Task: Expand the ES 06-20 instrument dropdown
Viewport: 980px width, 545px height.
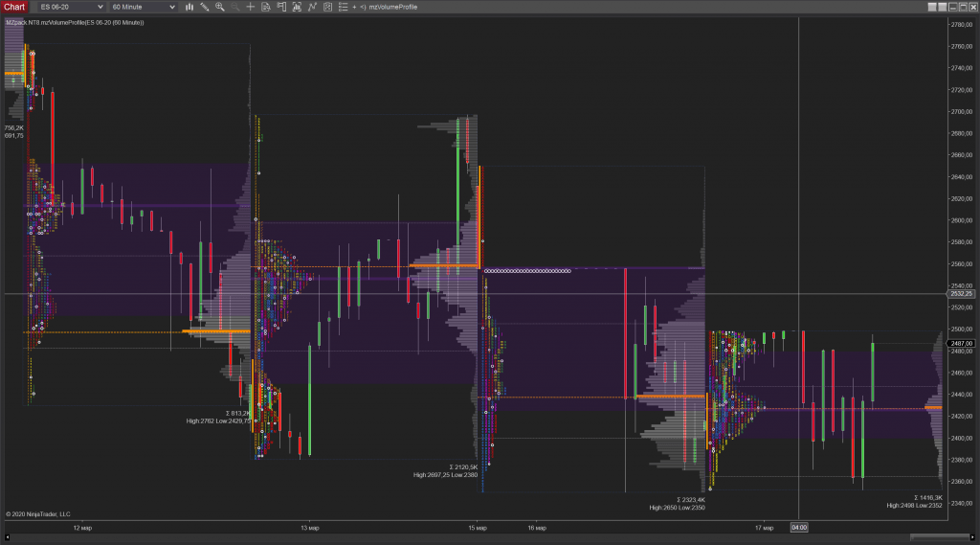Action: pyautogui.click(x=70, y=7)
